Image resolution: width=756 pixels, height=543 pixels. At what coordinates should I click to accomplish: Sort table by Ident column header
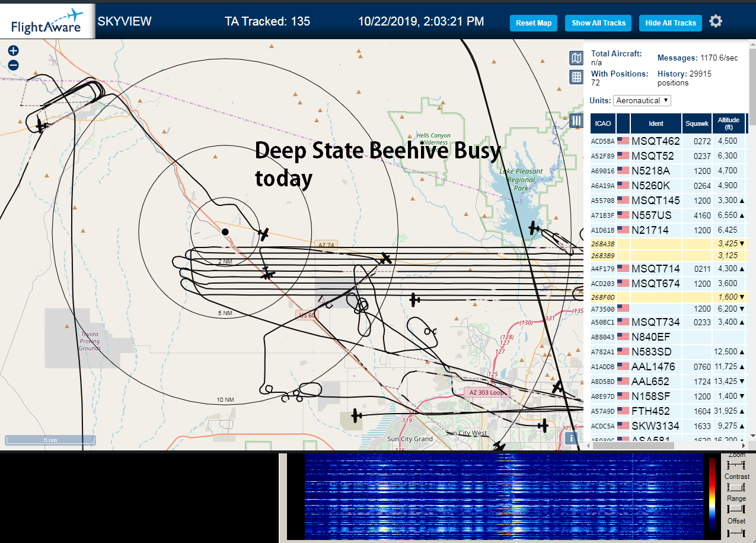point(656,123)
